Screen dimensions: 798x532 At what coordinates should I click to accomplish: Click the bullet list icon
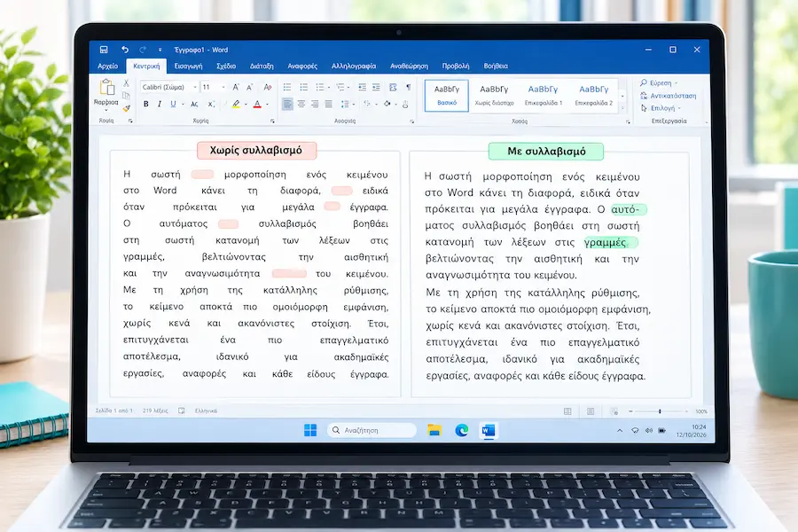click(x=287, y=87)
